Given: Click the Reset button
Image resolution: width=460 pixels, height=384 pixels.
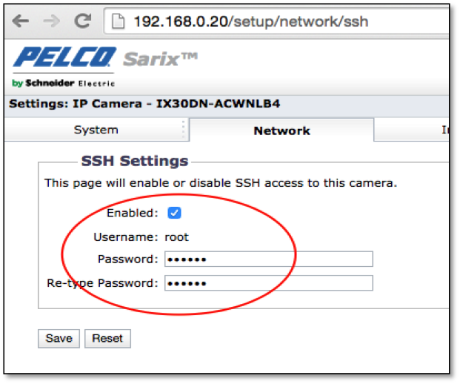Looking at the screenshot, I should pyautogui.click(x=107, y=338).
